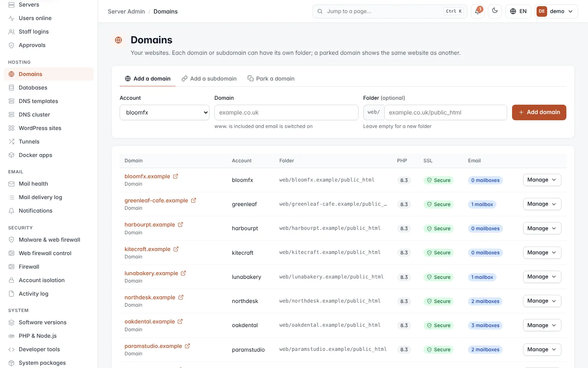Viewport: 588px width, 368px height.
Task: Open external link icon for paramstudio.example
Action: (x=187, y=346)
